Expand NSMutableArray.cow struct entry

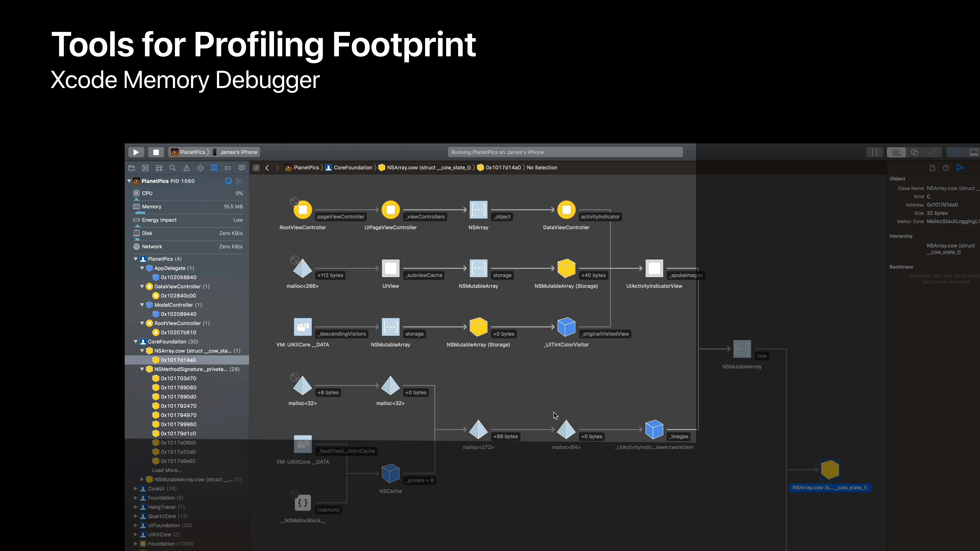[x=142, y=479]
